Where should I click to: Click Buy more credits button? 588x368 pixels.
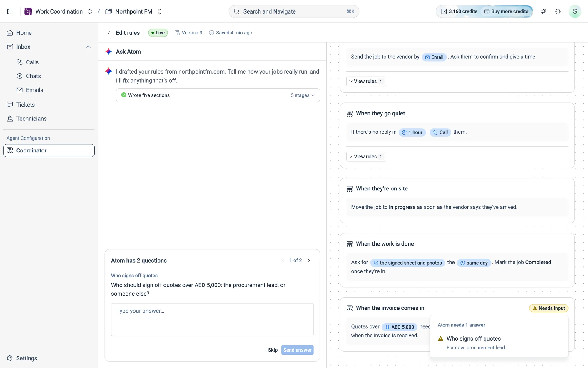coord(506,11)
